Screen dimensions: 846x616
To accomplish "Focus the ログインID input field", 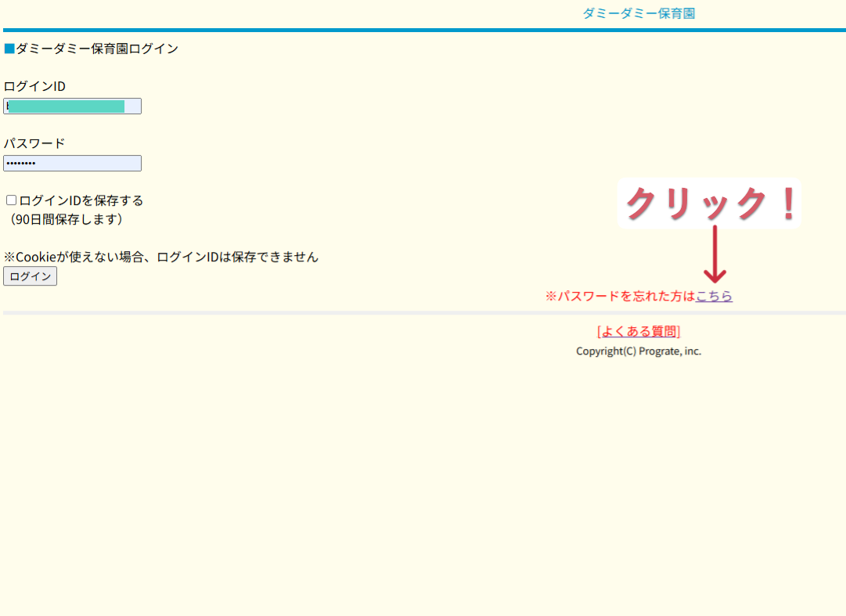I will click(72, 106).
